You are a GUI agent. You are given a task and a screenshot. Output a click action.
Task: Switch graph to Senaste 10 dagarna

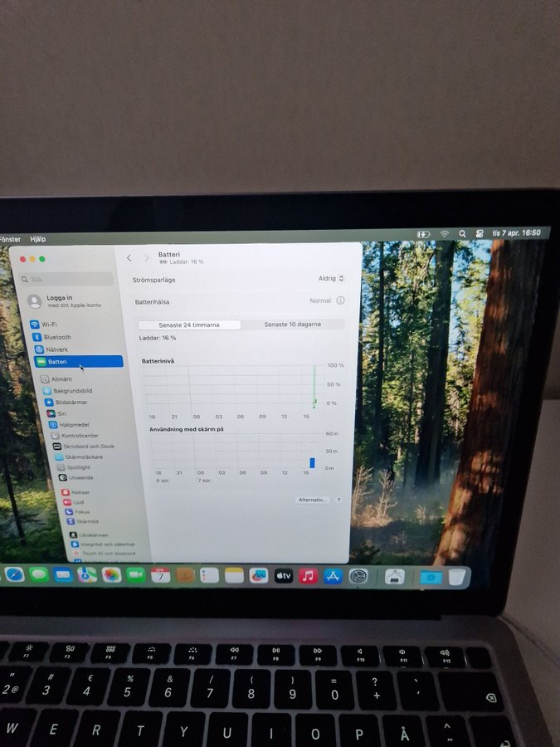point(292,325)
